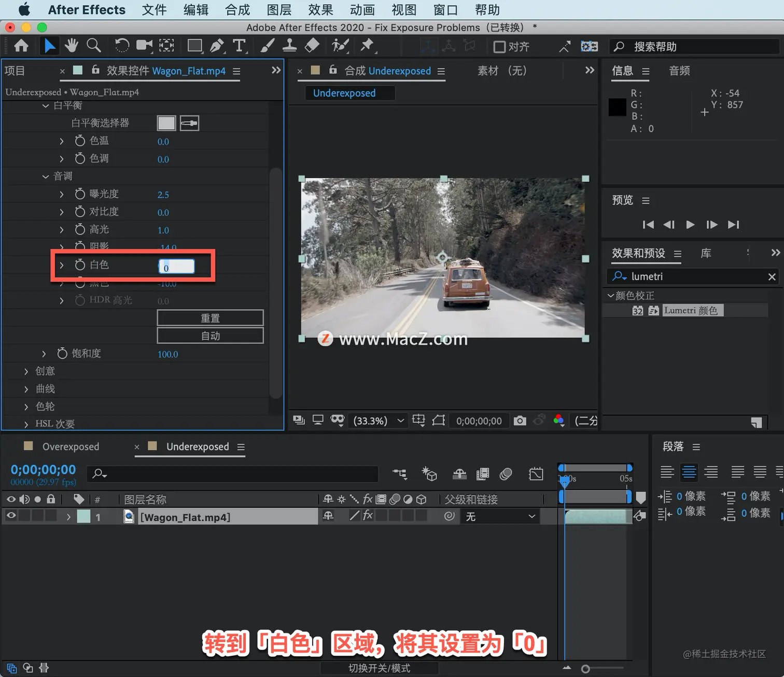The image size is (784, 677).
Task: Click layer label color swatch for Wagon_Flat.mp4
Action: click(x=83, y=516)
